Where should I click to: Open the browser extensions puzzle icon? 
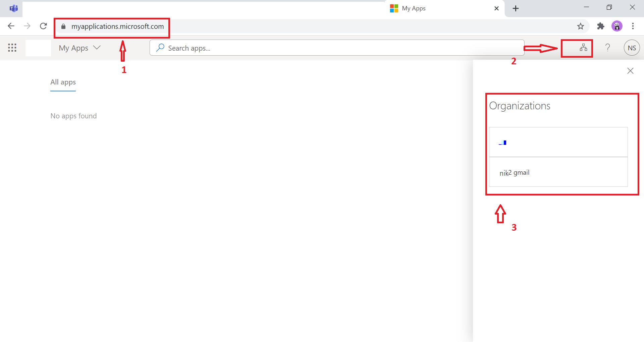click(601, 26)
